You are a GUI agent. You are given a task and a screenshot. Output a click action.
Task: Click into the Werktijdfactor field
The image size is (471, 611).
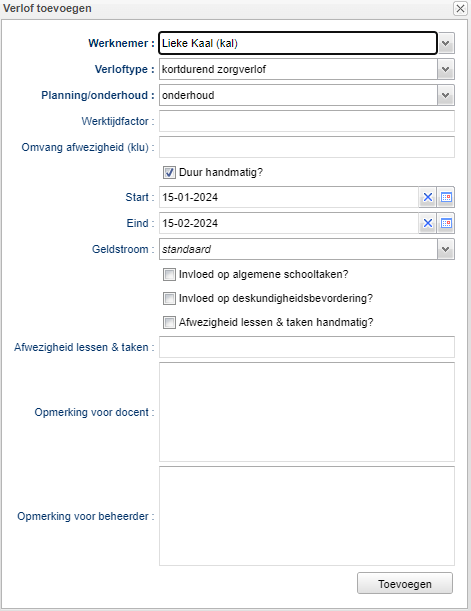[307, 121]
